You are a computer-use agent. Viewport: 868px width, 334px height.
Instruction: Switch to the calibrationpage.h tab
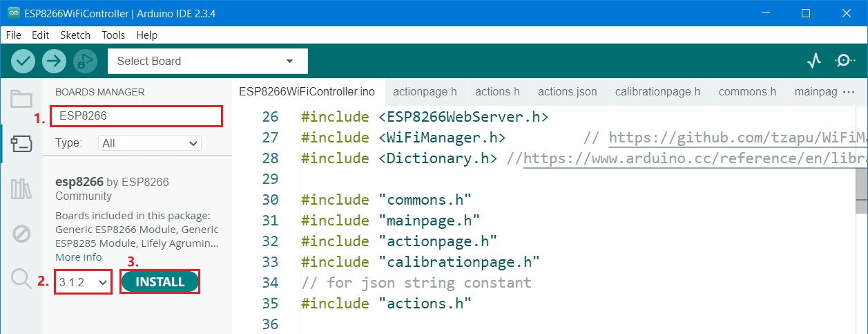pos(657,91)
